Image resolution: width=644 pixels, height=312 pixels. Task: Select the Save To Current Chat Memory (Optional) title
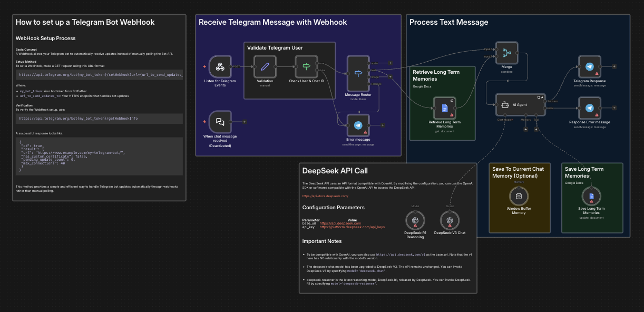[x=518, y=172]
